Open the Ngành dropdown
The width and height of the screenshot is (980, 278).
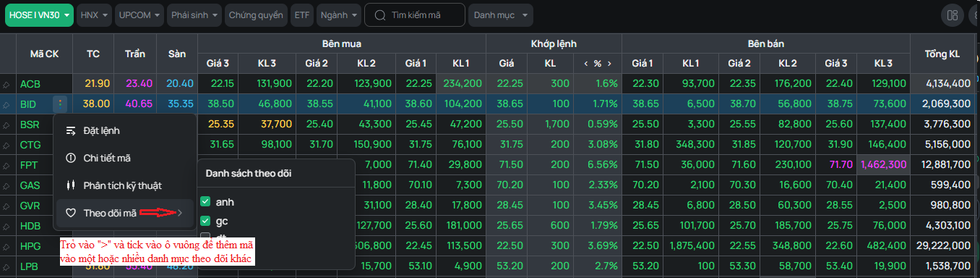tap(340, 15)
